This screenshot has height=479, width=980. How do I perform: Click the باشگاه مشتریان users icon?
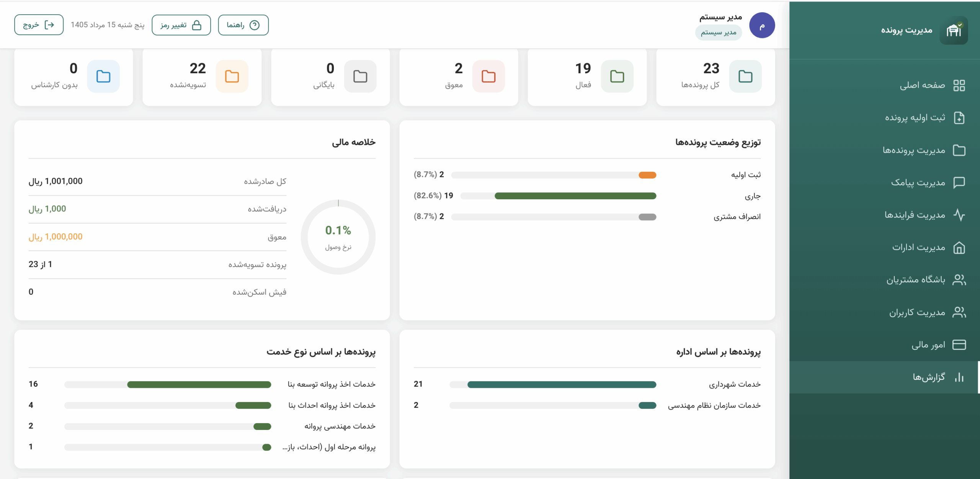[959, 280]
